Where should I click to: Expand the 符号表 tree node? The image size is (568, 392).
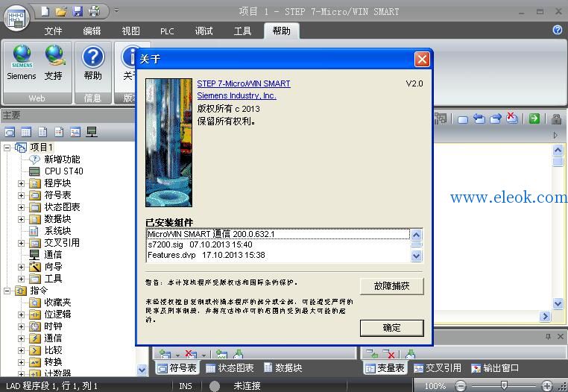pyautogui.click(x=22, y=195)
